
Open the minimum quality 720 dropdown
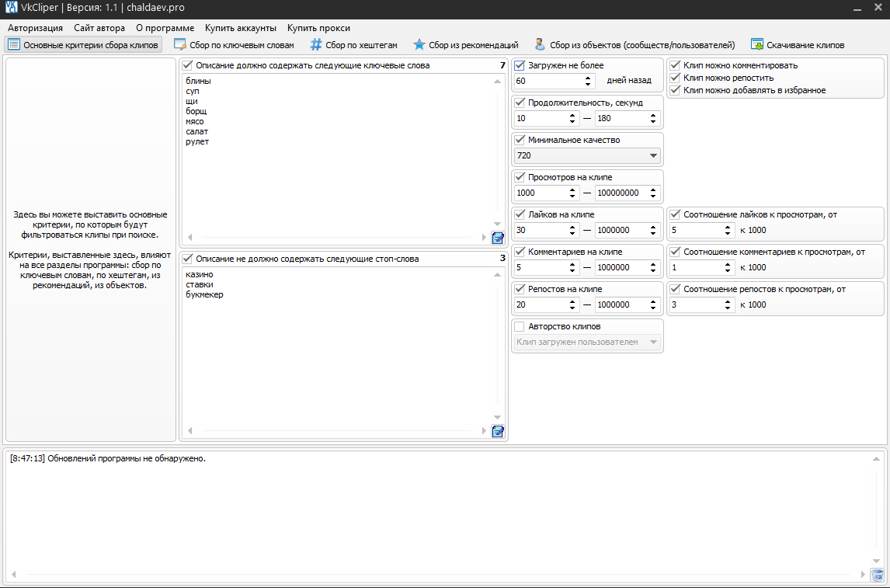pyautogui.click(x=586, y=155)
